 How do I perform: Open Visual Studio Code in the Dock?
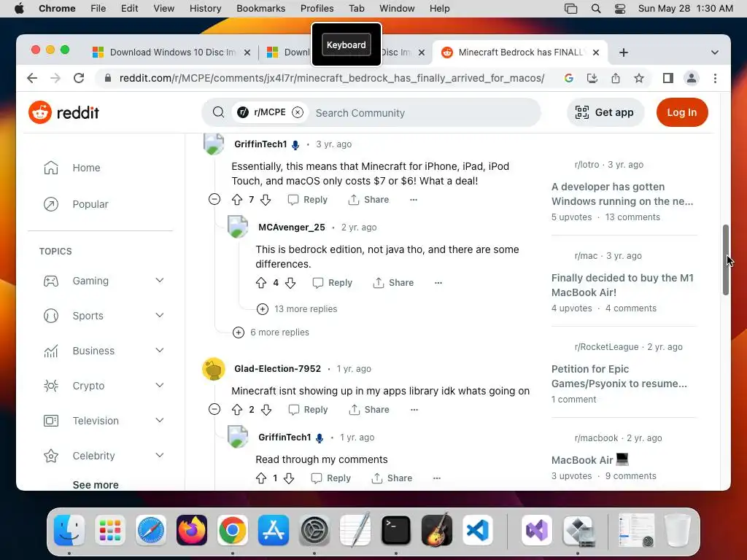[478, 530]
